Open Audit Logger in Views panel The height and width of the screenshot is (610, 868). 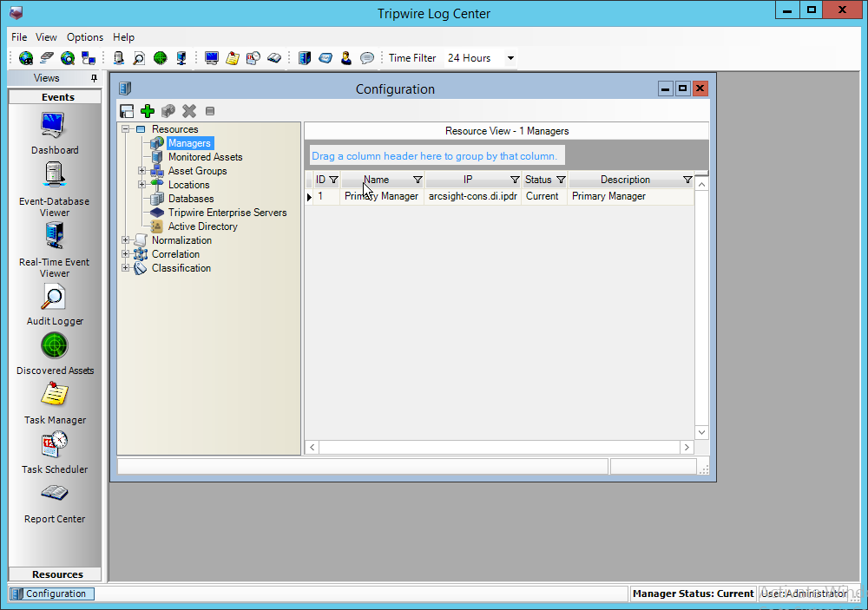54,305
